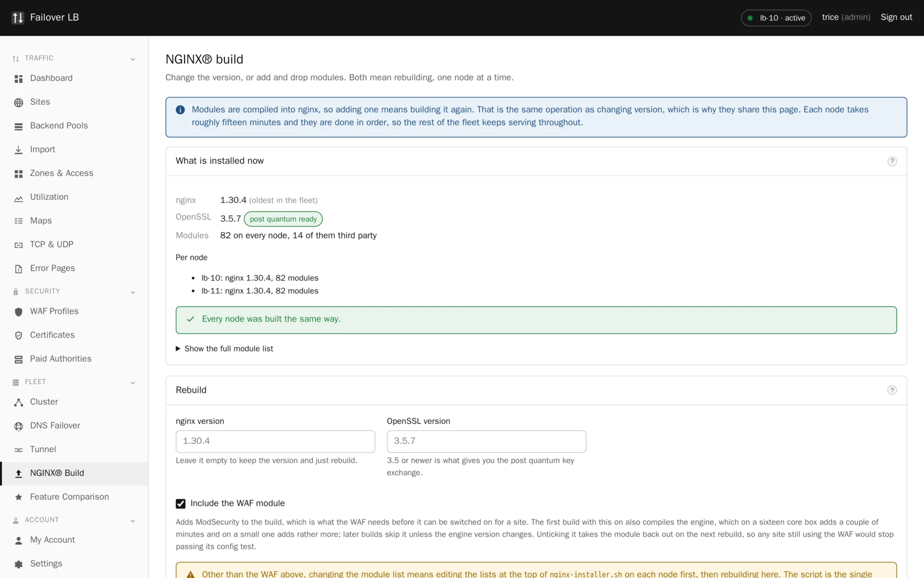This screenshot has width=924, height=578.
Task: Open the Cluster page
Action: coord(74,402)
